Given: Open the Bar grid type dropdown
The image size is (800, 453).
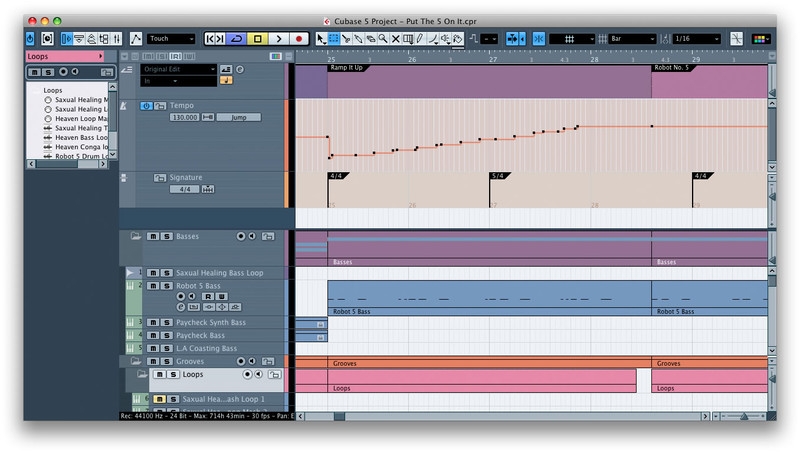Looking at the screenshot, I should (x=633, y=39).
